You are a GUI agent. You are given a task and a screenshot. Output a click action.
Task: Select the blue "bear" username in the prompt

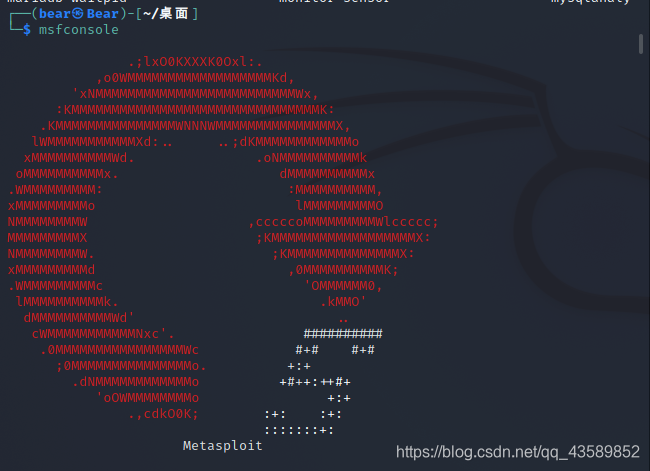pyautogui.click(x=55, y=14)
